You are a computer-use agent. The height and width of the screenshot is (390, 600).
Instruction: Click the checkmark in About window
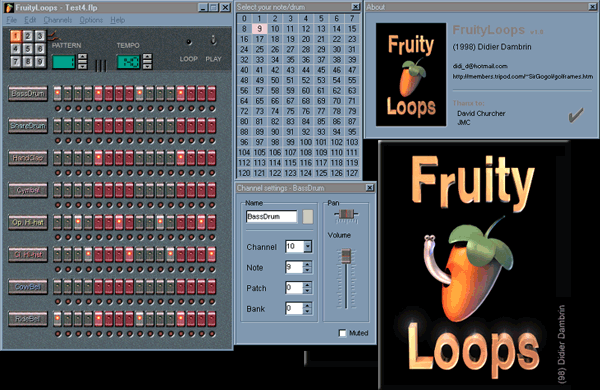tap(576, 114)
